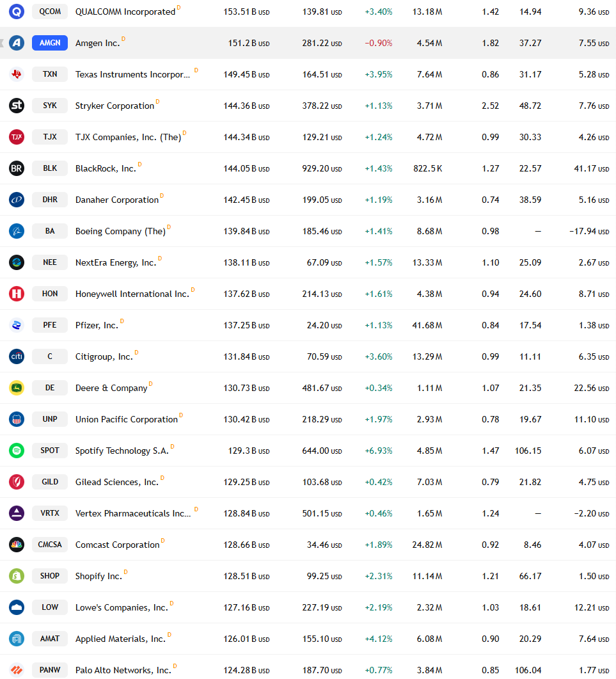This screenshot has width=616, height=679.
Task: Click Deere's 481.67 USD price
Action: [x=322, y=388]
